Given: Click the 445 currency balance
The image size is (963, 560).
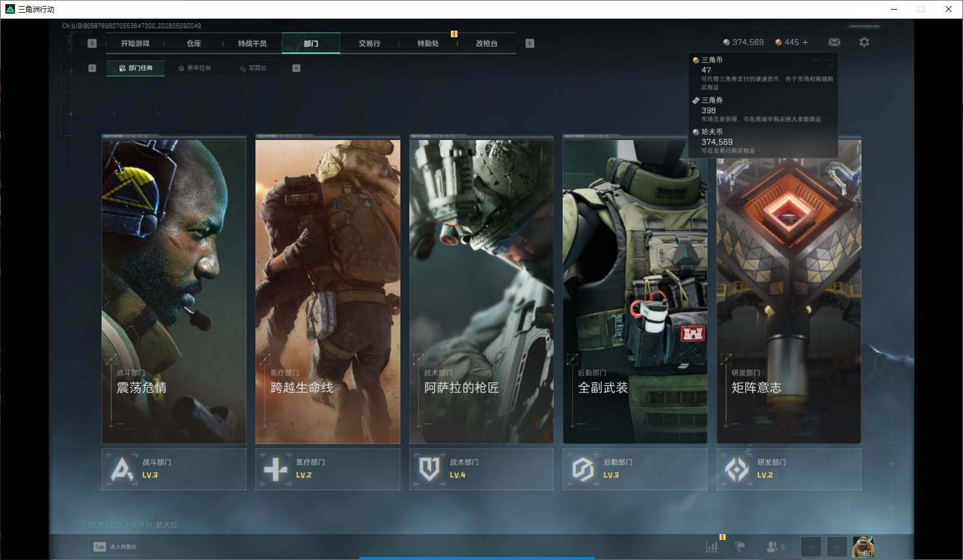Looking at the screenshot, I should [787, 42].
